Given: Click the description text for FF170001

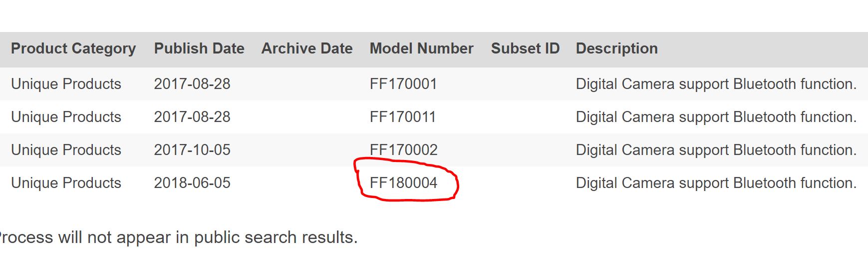Looking at the screenshot, I should [716, 84].
